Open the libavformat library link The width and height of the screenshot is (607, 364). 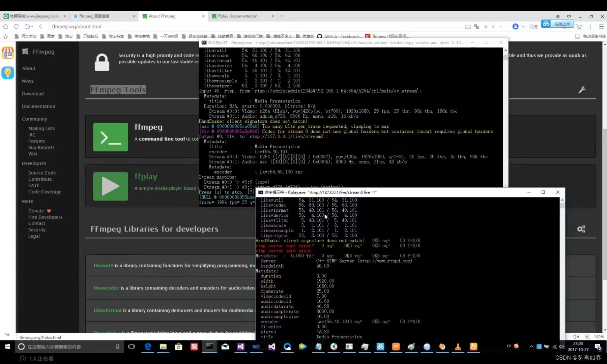click(x=108, y=311)
